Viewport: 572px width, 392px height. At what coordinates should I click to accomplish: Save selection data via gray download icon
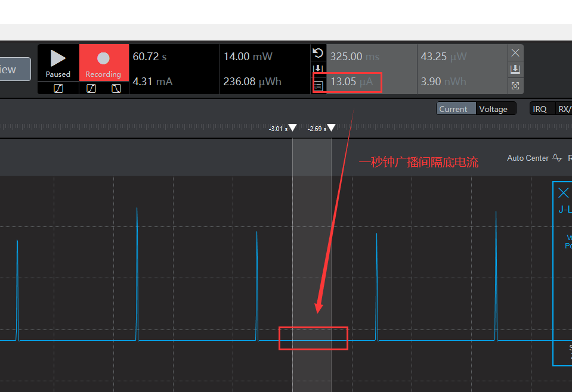[515, 69]
